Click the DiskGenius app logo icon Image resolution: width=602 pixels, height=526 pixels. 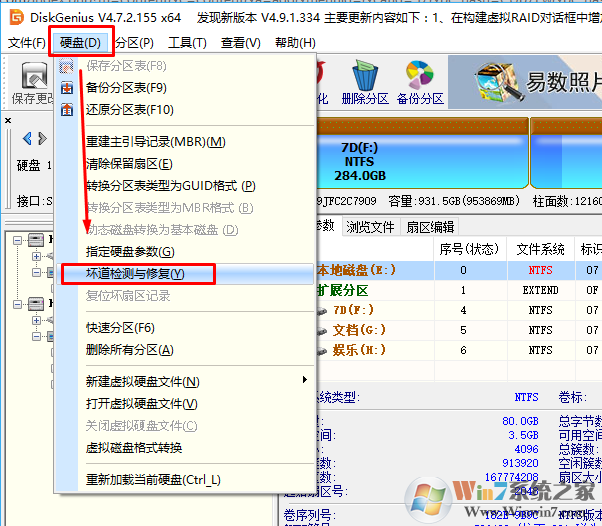(x=17, y=17)
